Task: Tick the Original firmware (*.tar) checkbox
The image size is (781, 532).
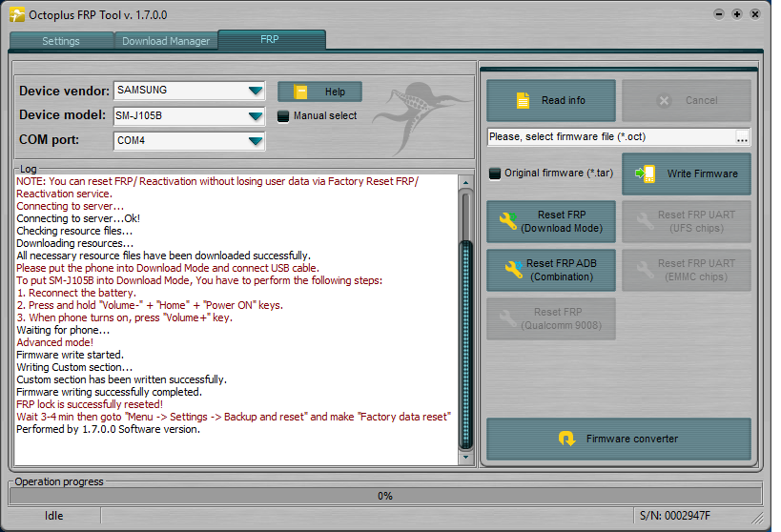Action: 495,174
